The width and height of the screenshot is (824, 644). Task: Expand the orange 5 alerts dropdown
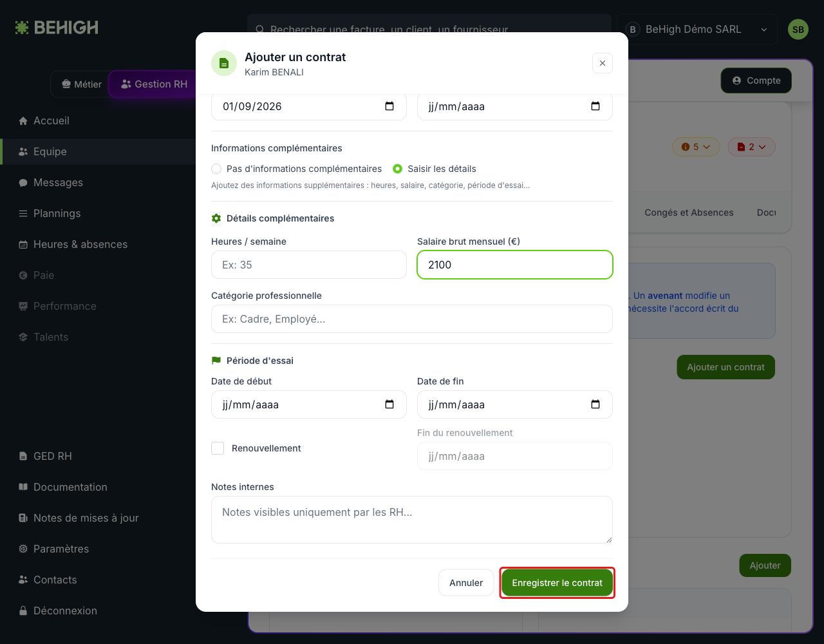pyautogui.click(x=696, y=147)
